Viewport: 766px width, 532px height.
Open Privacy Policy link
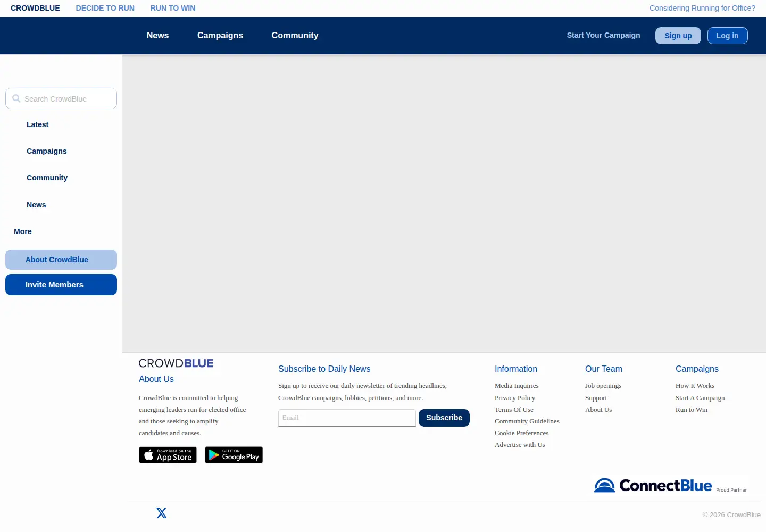(515, 398)
